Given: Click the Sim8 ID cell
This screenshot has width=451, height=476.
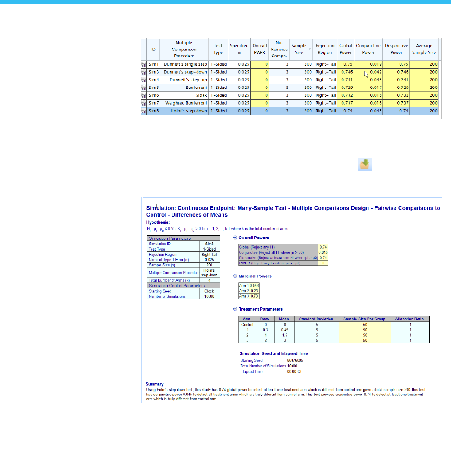Looking at the screenshot, I should coord(153,111).
